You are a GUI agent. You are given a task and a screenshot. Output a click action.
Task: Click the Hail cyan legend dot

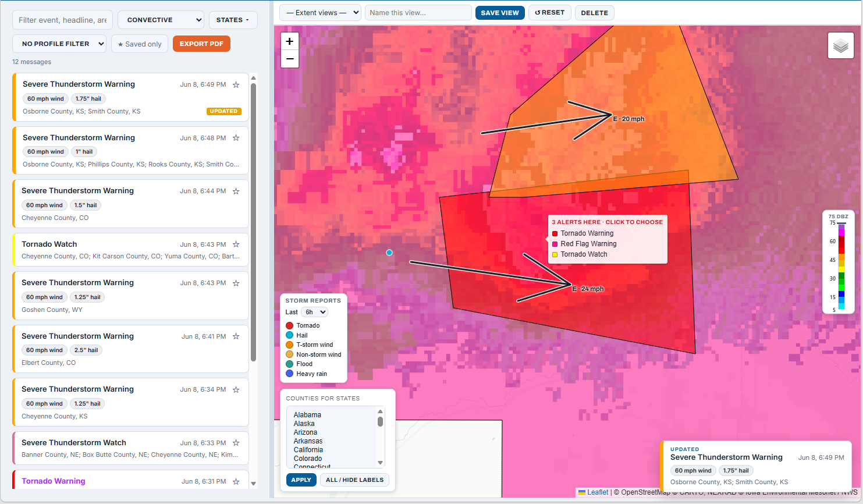(x=289, y=335)
